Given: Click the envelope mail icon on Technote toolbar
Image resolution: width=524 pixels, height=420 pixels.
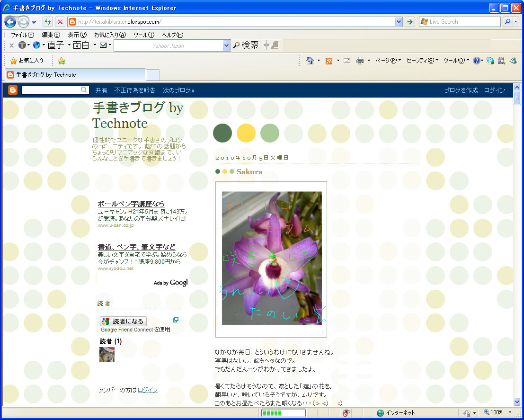Looking at the screenshot, I should [103, 45].
